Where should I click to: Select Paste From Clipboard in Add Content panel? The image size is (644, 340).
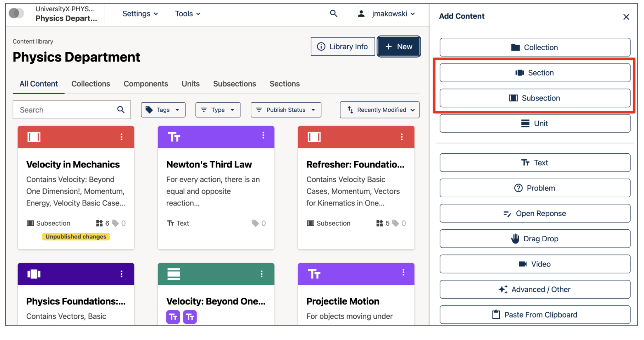coord(534,314)
